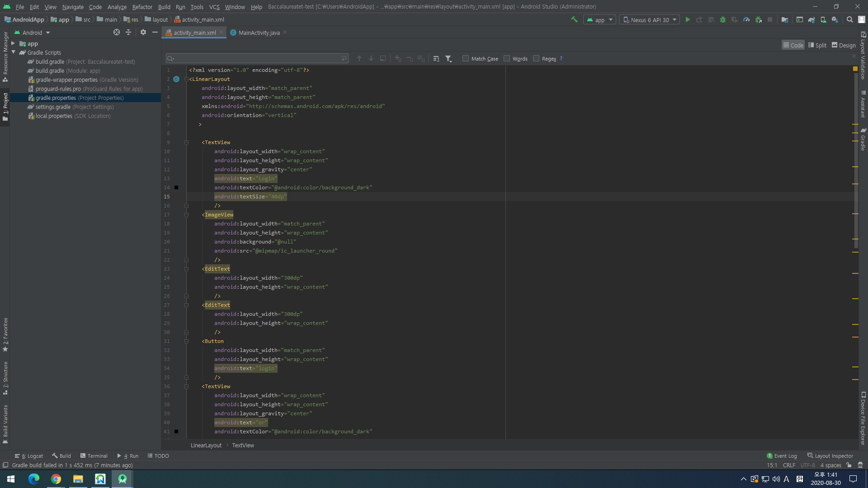Expand the app module tree node
The width and height of the screenshot is (868, 488).
pos(13,43)
